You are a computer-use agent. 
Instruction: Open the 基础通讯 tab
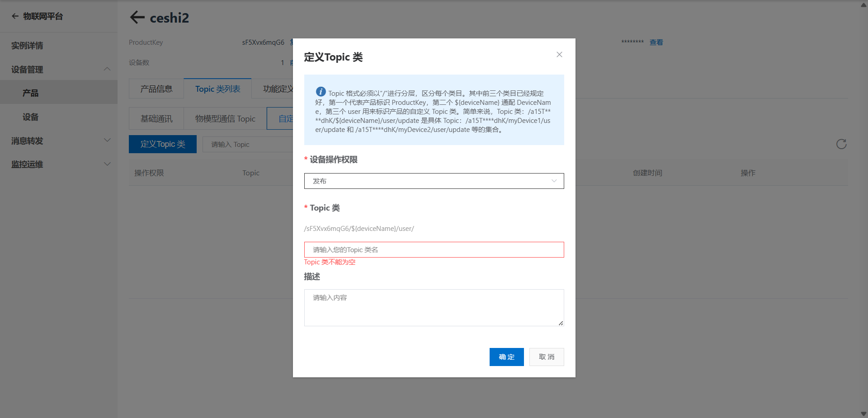coord(156,118)
